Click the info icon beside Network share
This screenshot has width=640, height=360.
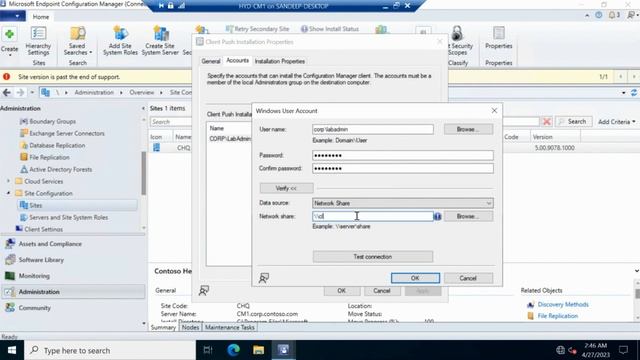point(438,216)
